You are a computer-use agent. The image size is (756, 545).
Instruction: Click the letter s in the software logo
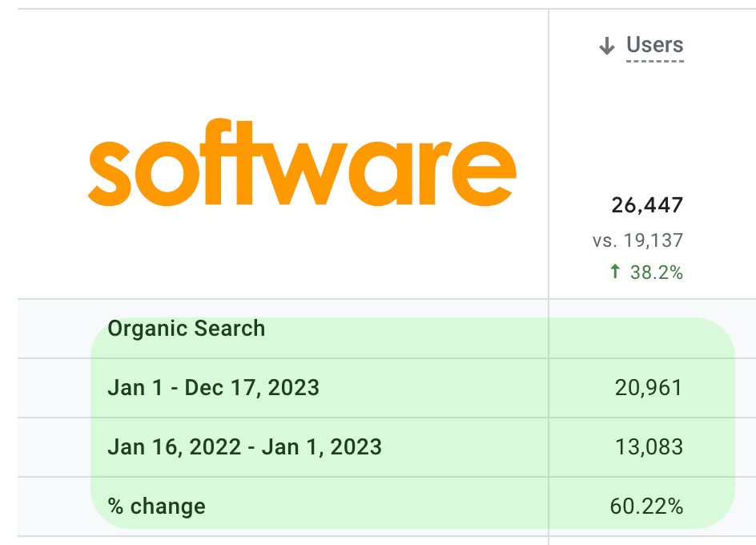[x=110, y=174]
